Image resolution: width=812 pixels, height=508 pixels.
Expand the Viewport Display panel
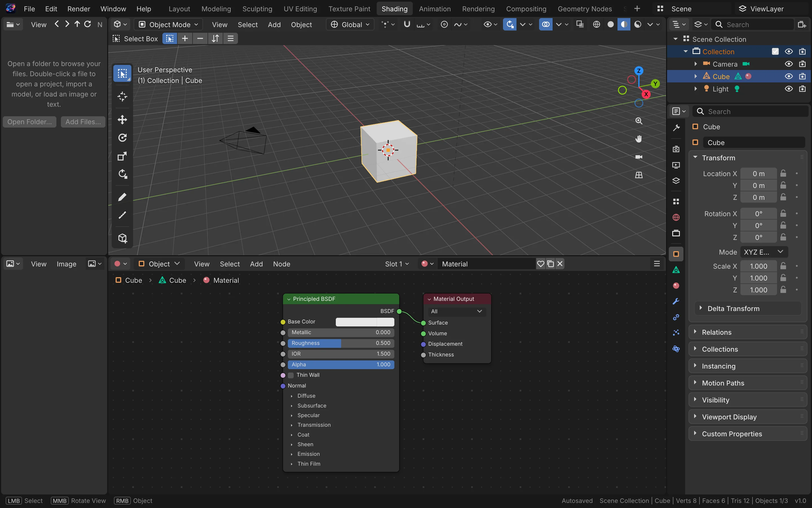point(748,417)
